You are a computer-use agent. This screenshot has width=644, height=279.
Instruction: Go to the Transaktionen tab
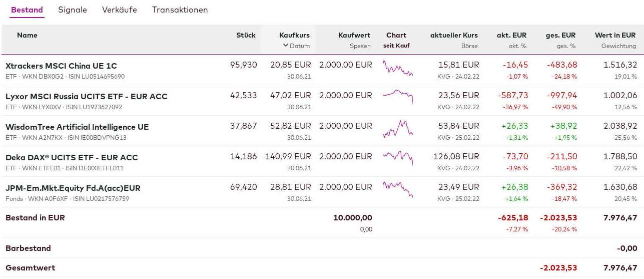pos(180,10)
